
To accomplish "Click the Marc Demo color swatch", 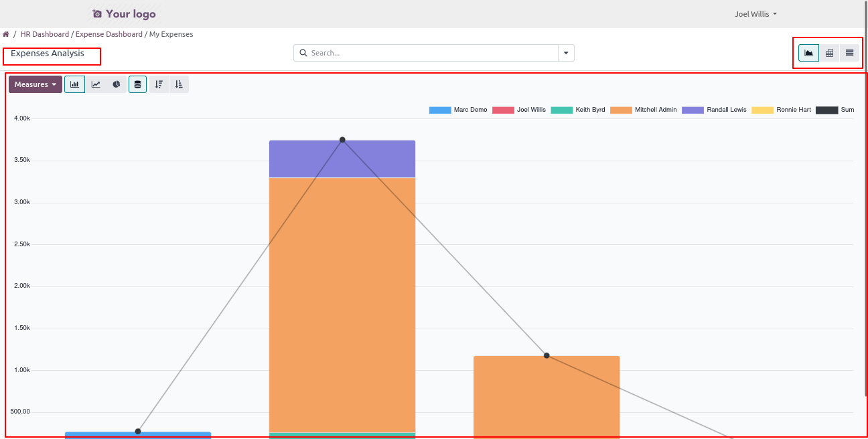I will 440,110.
